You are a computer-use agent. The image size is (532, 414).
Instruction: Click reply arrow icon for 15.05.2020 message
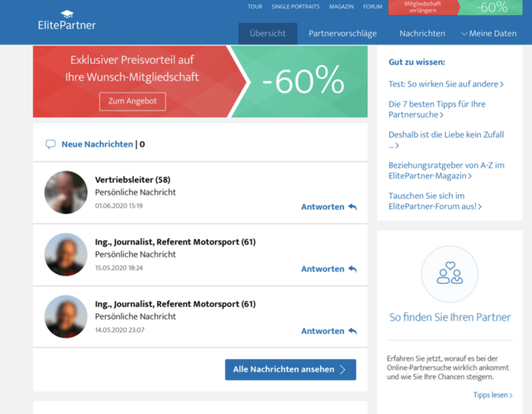point(353,269)
